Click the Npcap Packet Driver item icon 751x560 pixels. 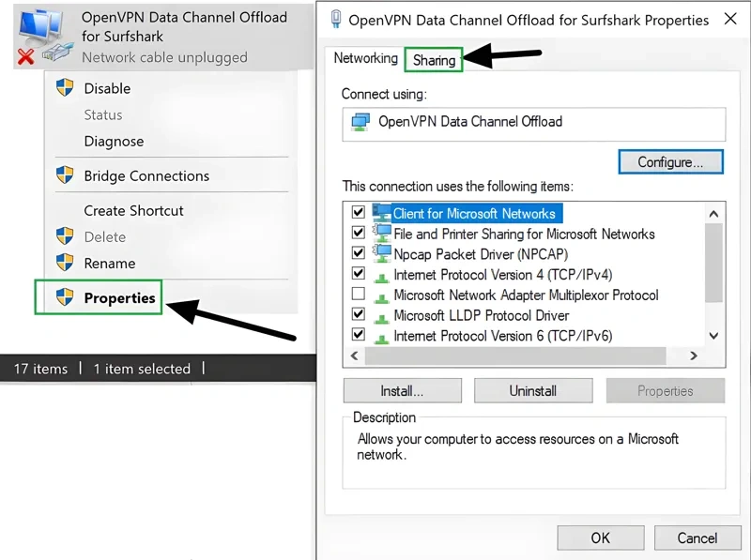[382, 253]
